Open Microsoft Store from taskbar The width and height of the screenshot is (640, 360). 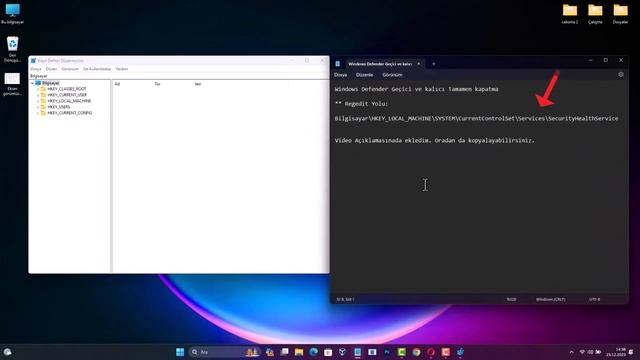pos(328,352)
